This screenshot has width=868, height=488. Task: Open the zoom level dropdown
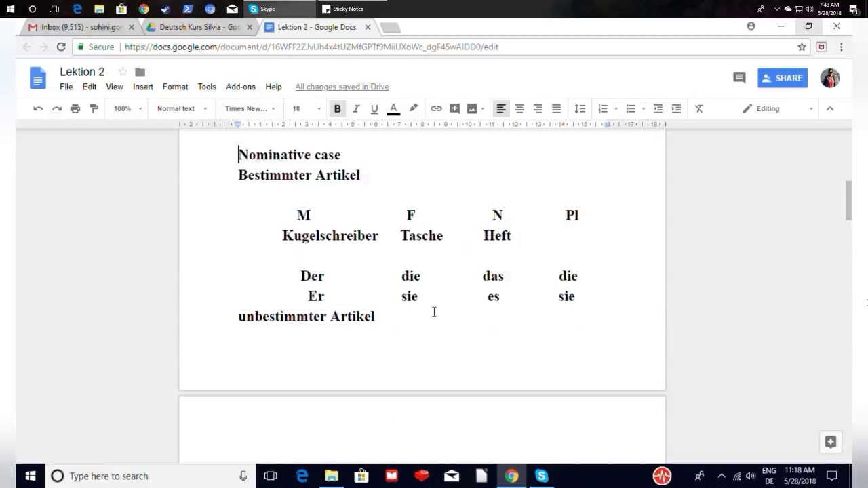pos(127,108)
